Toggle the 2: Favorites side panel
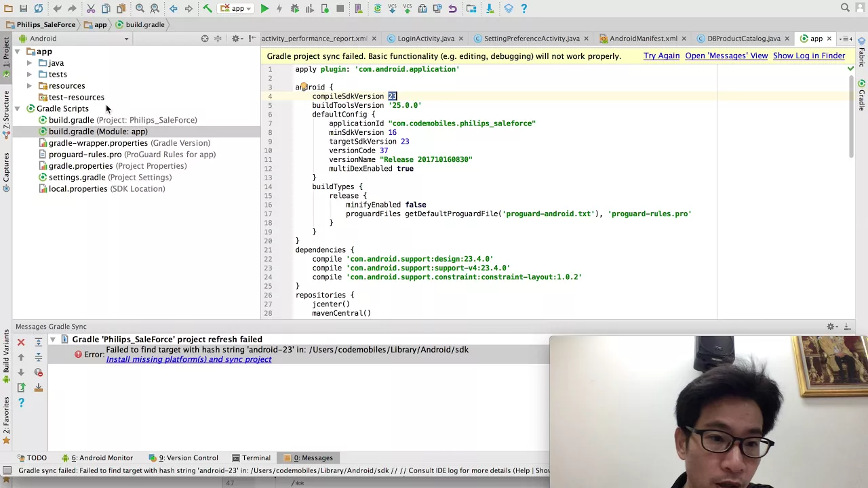The width and height of the screenshot is (868, 488). 6,420
